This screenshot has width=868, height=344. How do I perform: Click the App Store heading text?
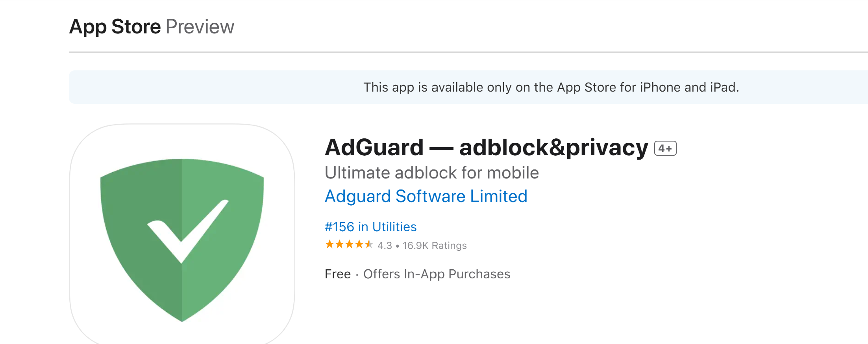pos(115,27)
